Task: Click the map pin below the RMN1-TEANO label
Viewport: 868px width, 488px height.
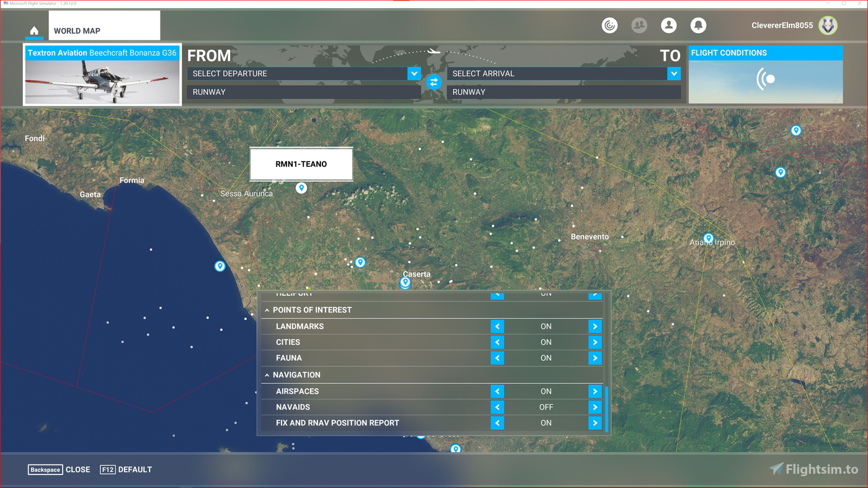Action: pos(301,187)
